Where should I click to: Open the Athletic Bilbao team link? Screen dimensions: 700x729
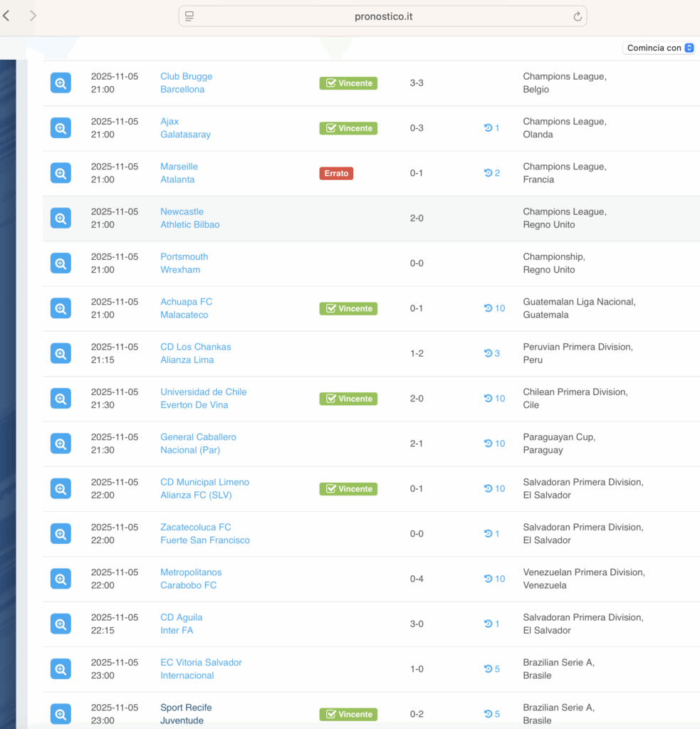point(189,225)
